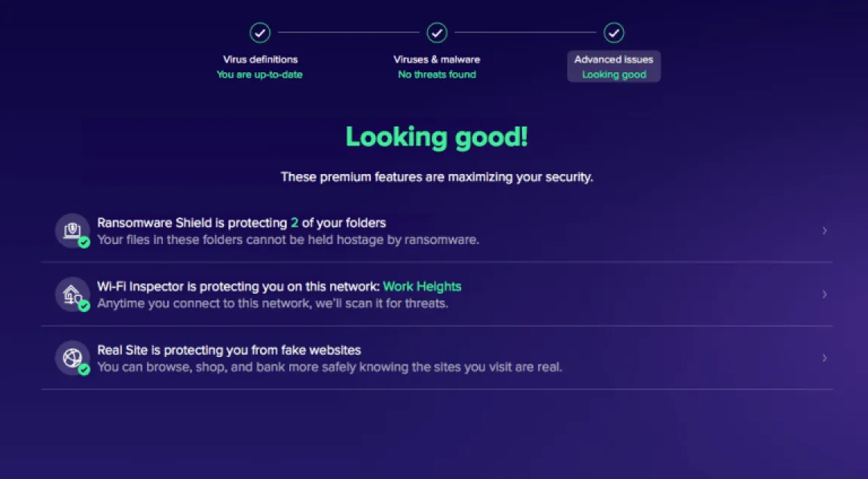The image size is (868, 479).
Task: Expand the Real Site row chevron
Action: click(x=824, y=358)
